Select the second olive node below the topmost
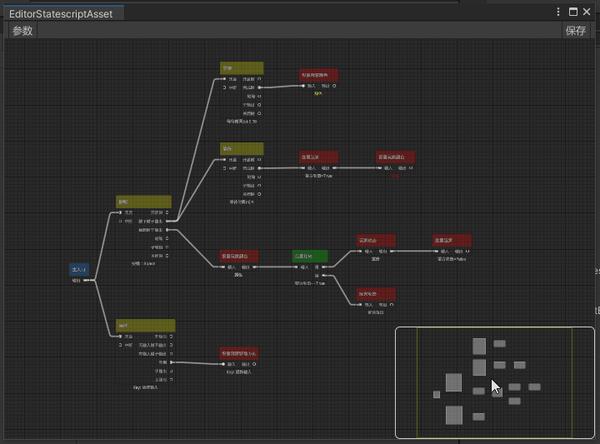600x444 pixels. 241,149
